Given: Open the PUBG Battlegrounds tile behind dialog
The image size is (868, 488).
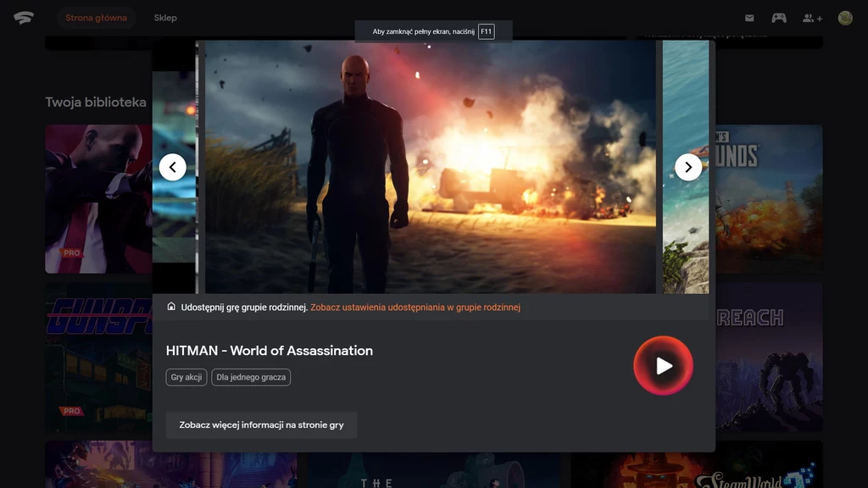Looking at the screenshot, I should pyautogui.click(x=769, y=199).
